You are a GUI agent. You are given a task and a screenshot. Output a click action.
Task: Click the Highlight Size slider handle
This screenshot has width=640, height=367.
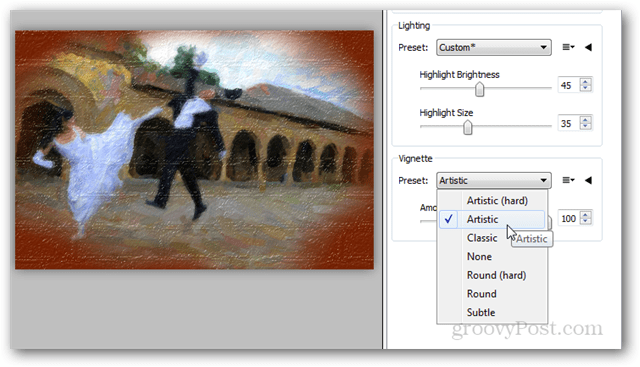[x=468, y=127]
